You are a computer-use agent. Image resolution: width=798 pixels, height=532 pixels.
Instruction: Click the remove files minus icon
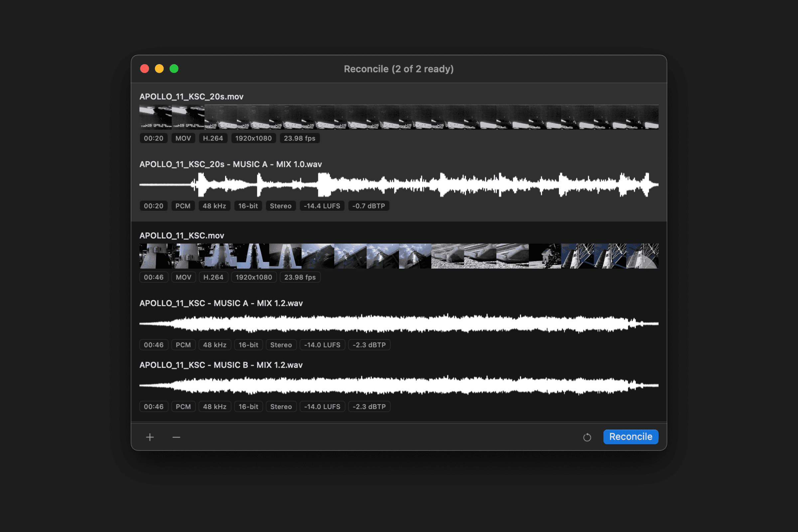point(176,437)
